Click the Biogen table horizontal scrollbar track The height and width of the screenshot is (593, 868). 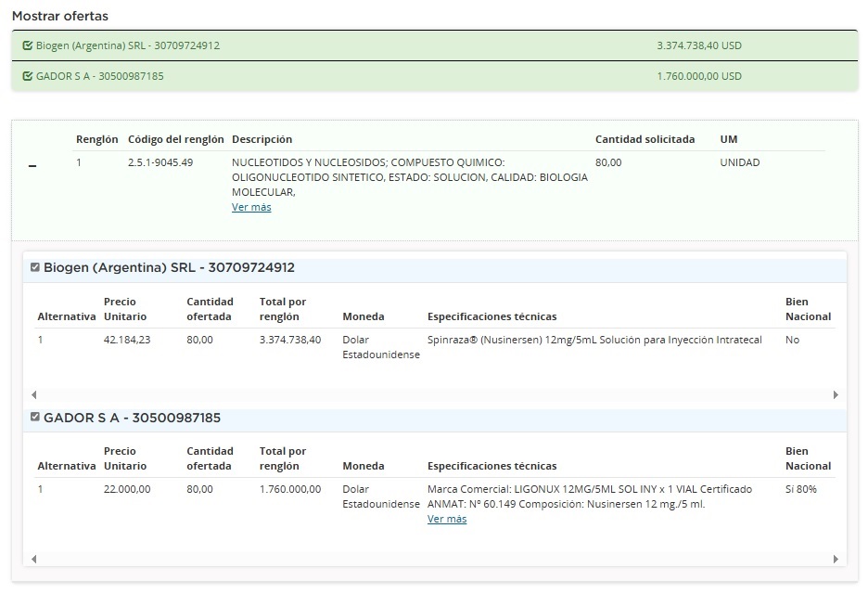click(434, 394)
